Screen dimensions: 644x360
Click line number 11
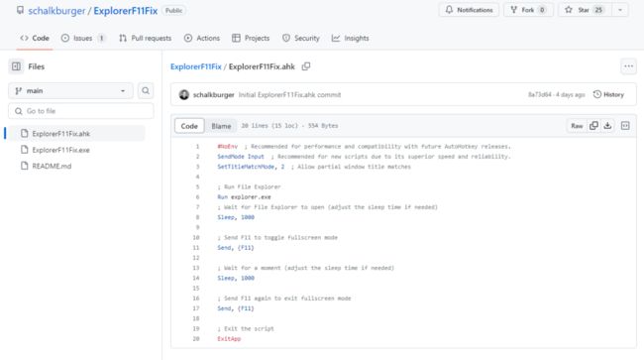point(196,248)
